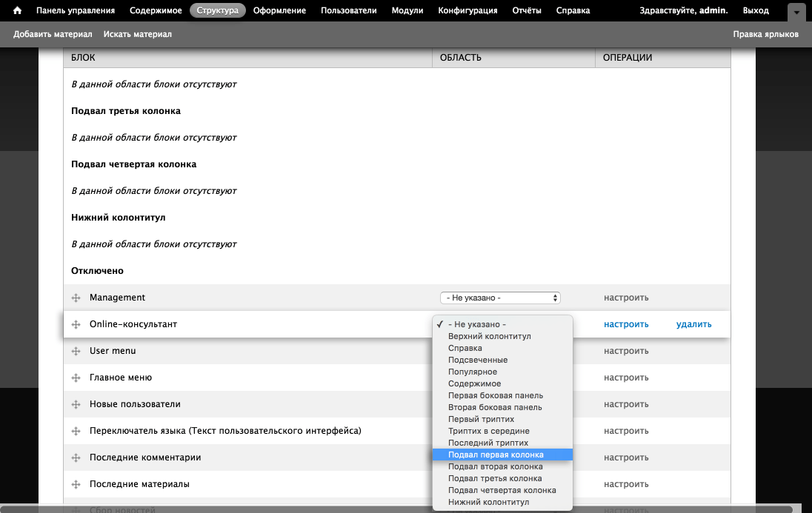The image size is (812, 513).
Task: Open the region dropdown for Management block
Action: click(500, 298)
